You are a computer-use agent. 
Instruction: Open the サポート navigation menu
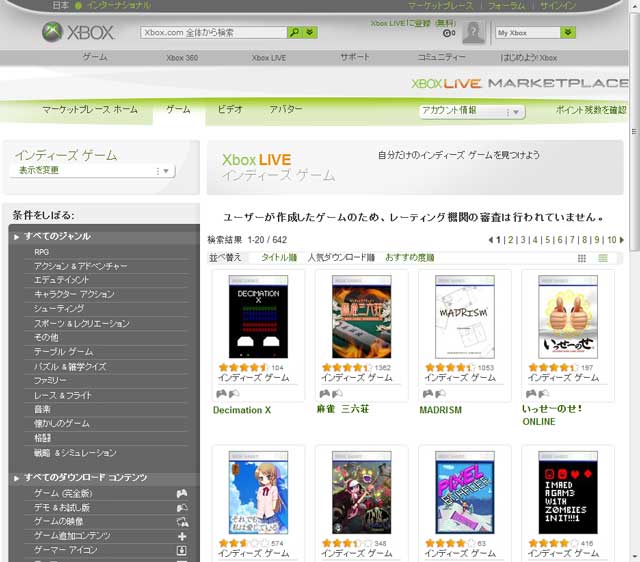[355, 57]
